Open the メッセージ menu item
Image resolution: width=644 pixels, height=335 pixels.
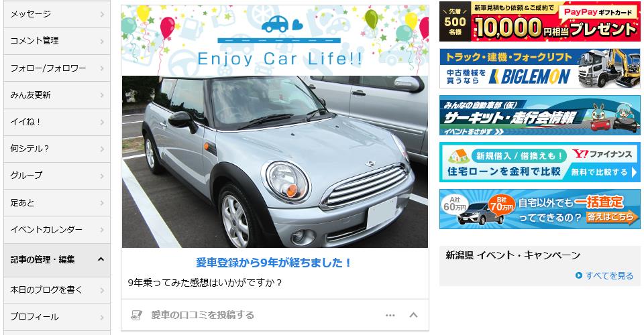[x=57, y=14]
